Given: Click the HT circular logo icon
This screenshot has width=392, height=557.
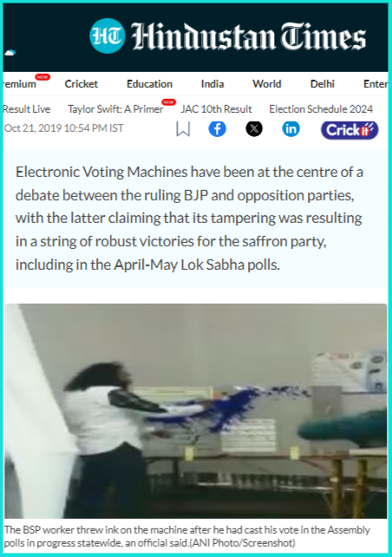Looking at the screenshot, I should coord(108,36).
